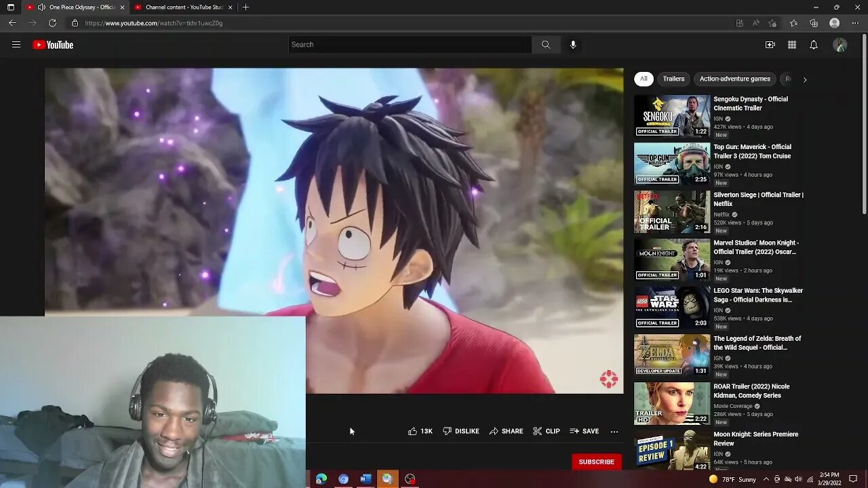Open ROAR Trailer Nicole Kidman title

pos(751,391)
